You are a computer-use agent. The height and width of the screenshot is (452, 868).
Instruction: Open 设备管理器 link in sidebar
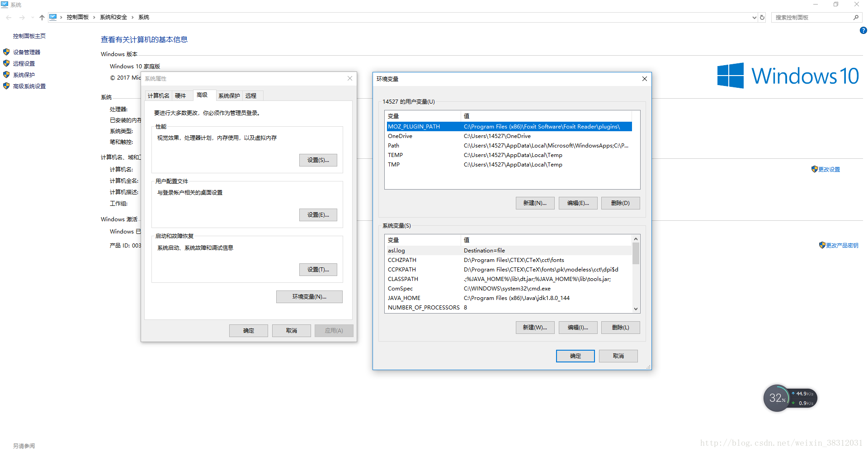(27, 52)
